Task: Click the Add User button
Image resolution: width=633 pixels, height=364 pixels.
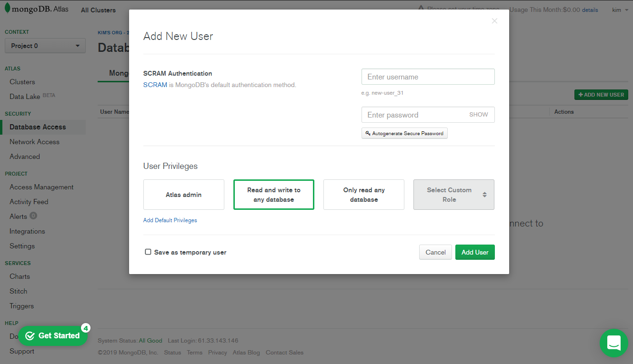Action: (475, 252)
